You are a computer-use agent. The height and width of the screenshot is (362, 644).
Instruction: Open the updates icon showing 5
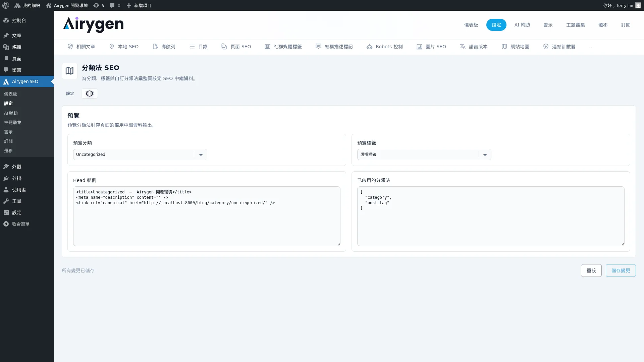pos(99,5)
